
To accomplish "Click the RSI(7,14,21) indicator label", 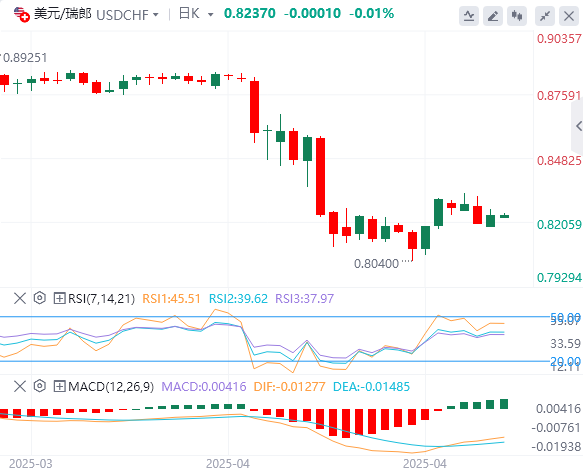I will click(x=102, y=298).
